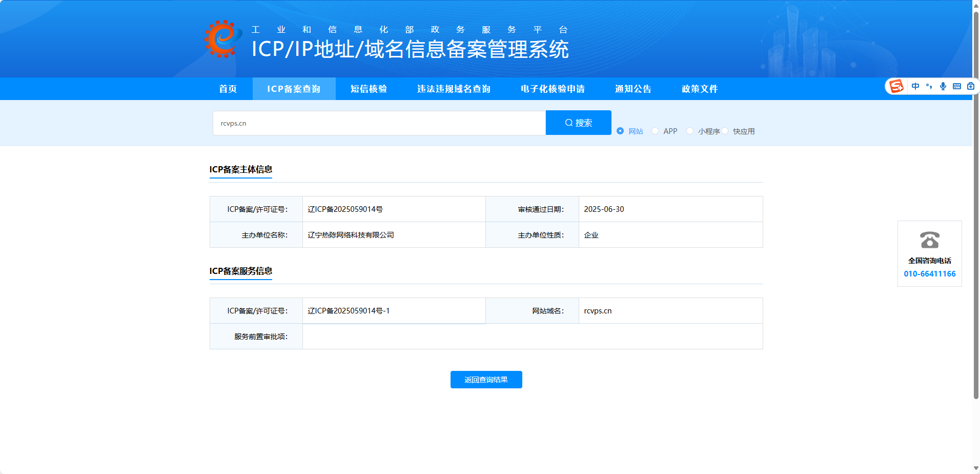980x474 pixels.
Task: Switch to the 短信核验 tab
Action: 369,89
